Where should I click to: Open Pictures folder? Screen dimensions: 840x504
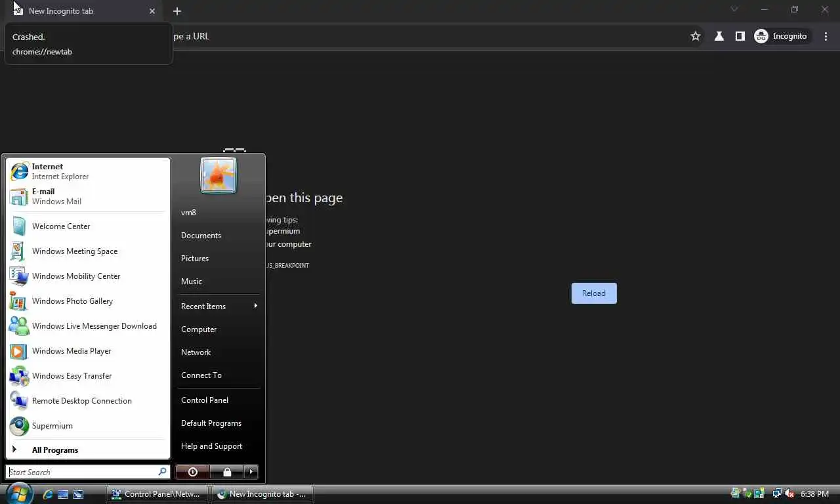(x=219, y=259)
